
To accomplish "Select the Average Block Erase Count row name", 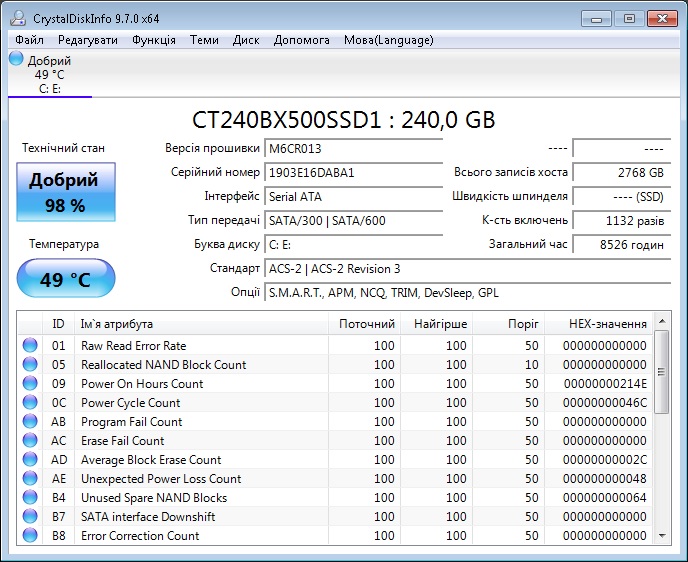I will [x=151, y=460].
